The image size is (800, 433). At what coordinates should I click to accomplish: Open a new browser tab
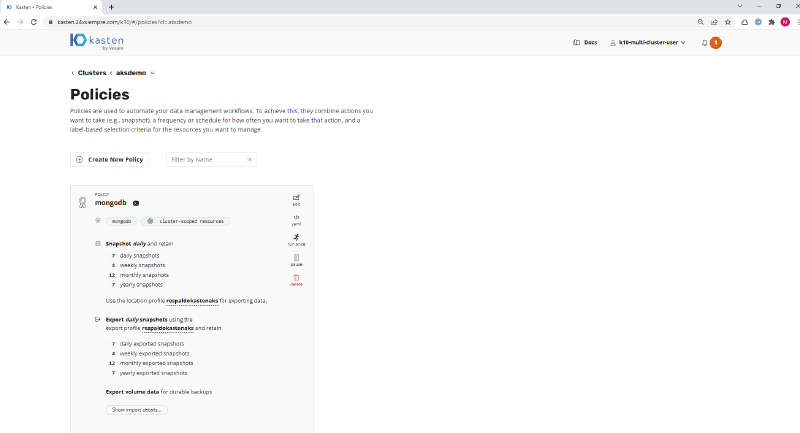click(x=111, y=7)
